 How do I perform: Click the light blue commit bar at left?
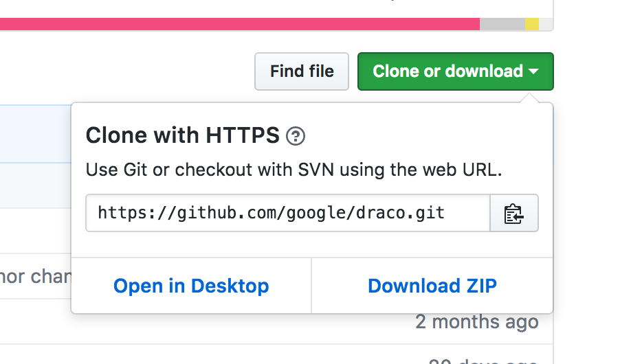pyautogui.click(x=34, y=134)
